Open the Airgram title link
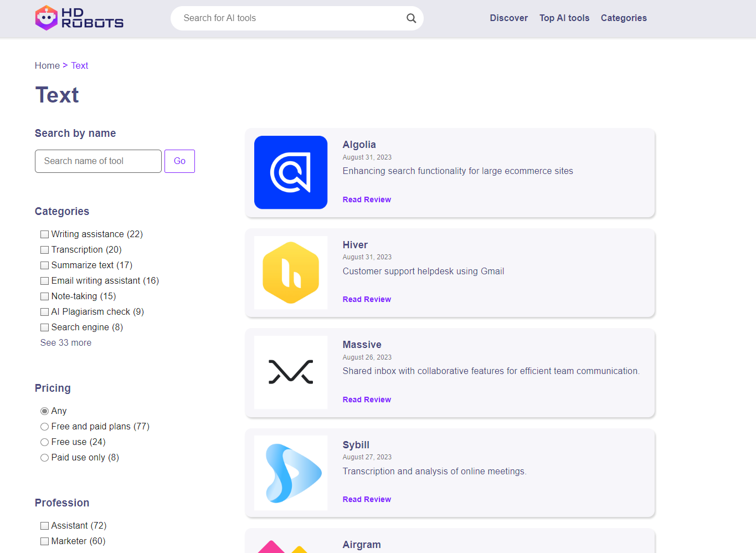Screen dimensions: 756x553 [362, 545]
